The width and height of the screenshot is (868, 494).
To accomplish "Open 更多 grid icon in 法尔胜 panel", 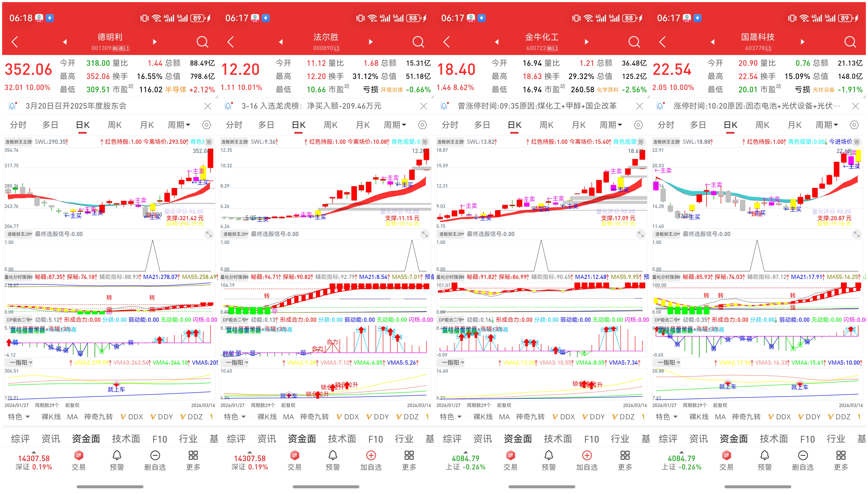I will pyautogui.click(x=409, y=460).
